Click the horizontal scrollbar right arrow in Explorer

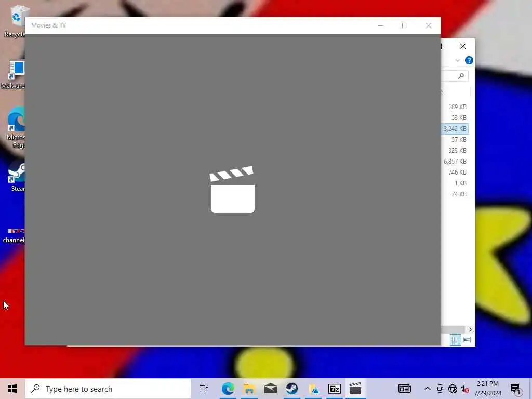[470, 329]
